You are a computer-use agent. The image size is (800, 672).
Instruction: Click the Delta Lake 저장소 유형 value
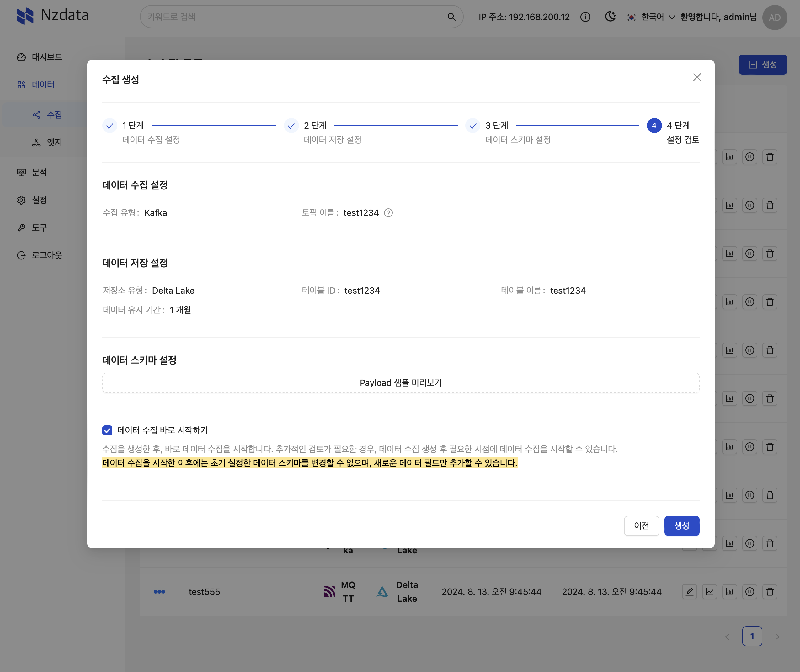pos(173,291)
